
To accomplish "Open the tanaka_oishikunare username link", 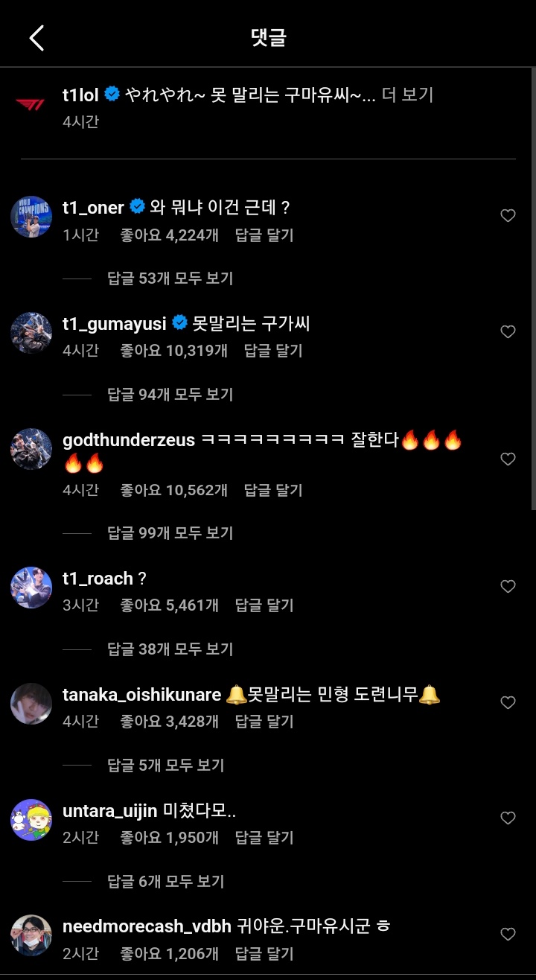I will (x=141, y=695).
